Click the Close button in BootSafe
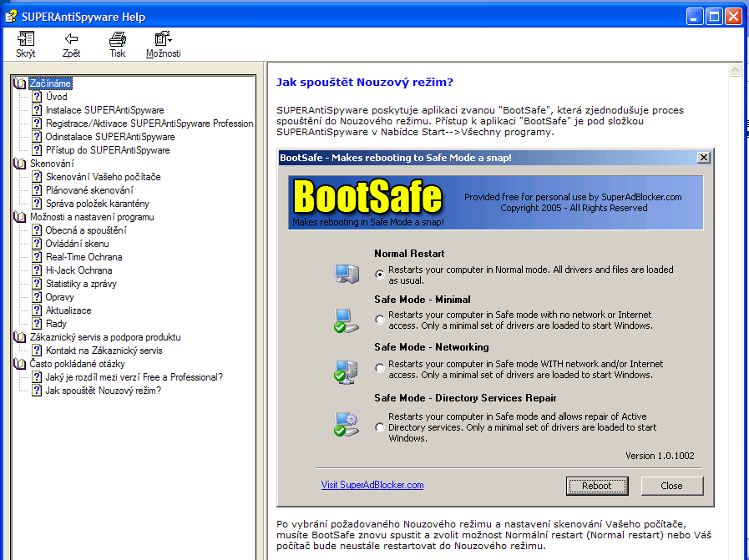Image resolution: width=749 pixels, height=560 pixels. click(671, 486)
